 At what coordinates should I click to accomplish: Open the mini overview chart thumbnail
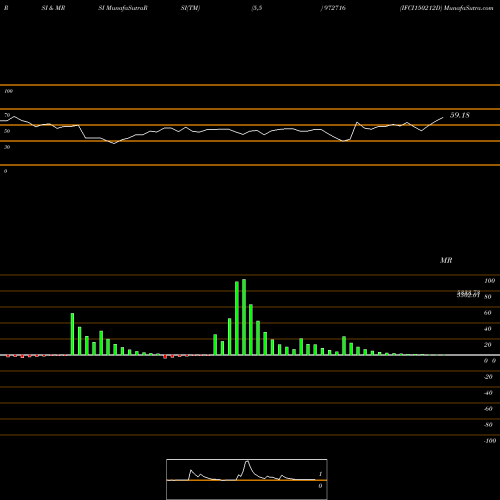(247, 479)
